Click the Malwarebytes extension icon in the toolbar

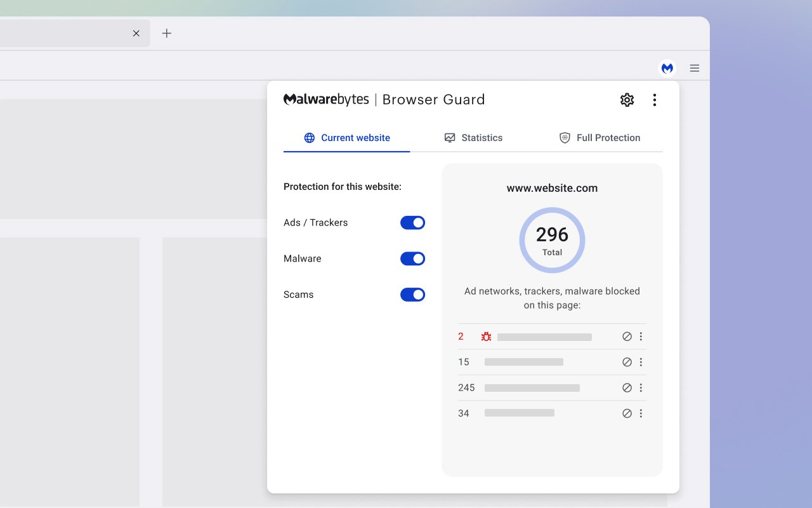(x=667, y=67)
